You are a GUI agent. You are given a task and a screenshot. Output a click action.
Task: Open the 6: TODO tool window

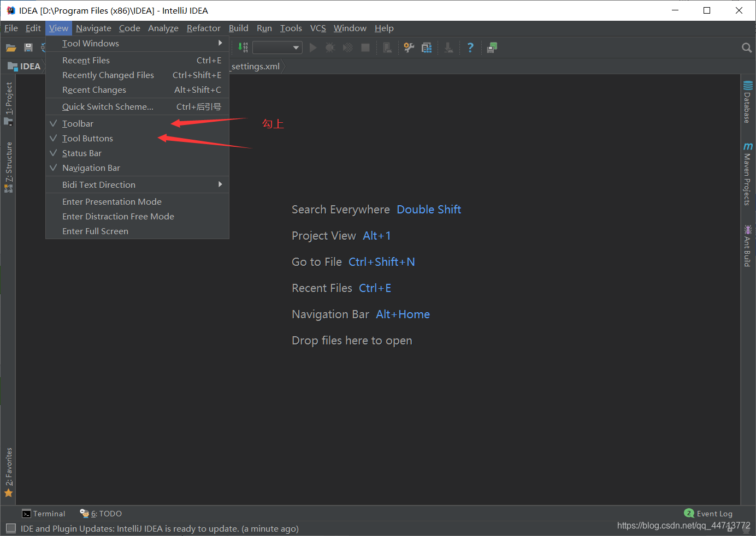[101, 514]
